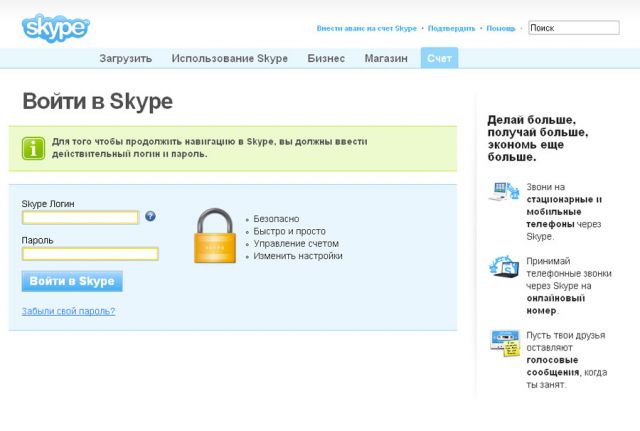Click the golden padlock icon

pyautogui.click(x=215, y=235)
